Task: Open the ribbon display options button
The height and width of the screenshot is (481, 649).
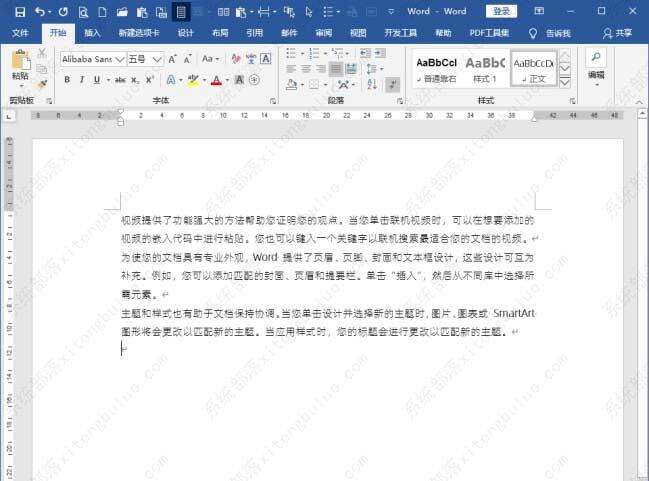Action: pyautogui.click(x=539, y=11)
